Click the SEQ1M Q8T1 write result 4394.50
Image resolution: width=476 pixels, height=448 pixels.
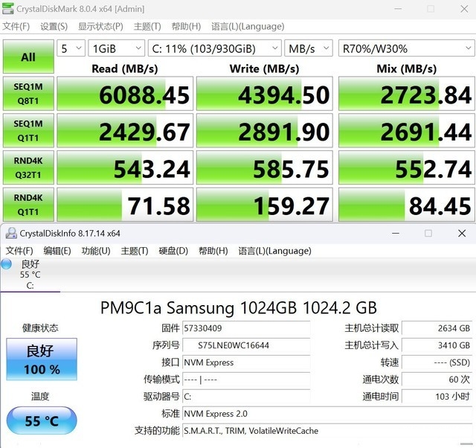(x=265, y=94)
